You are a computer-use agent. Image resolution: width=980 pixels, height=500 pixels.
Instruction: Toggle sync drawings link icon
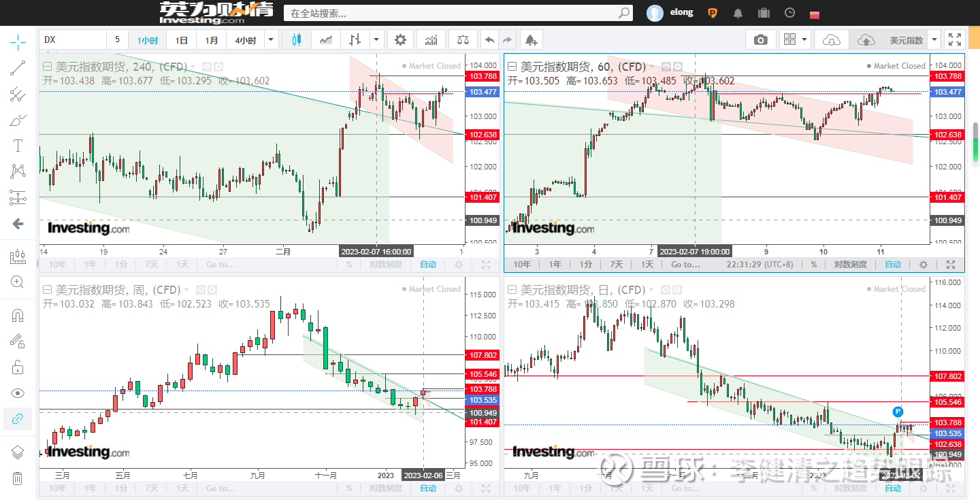[18, 419]
